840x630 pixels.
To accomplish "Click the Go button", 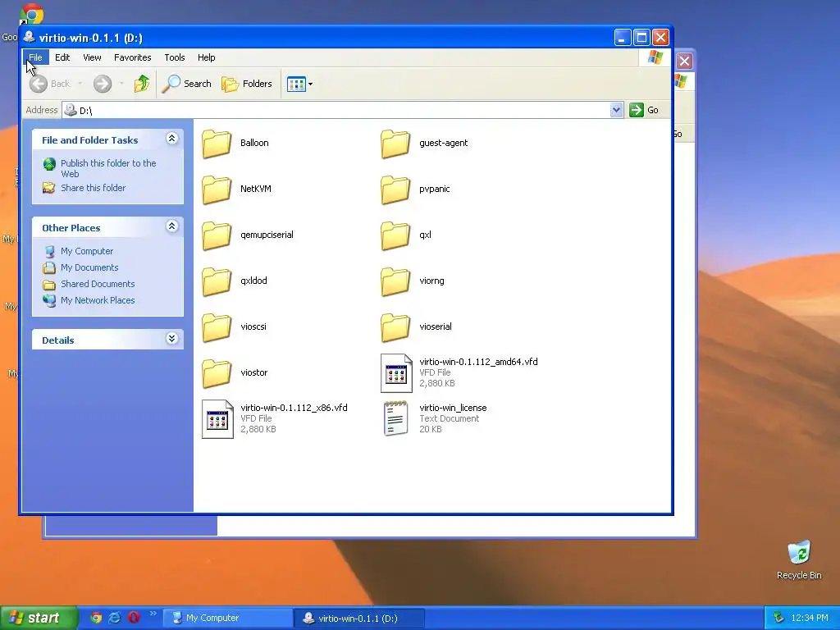I will (x=644, y=110).
